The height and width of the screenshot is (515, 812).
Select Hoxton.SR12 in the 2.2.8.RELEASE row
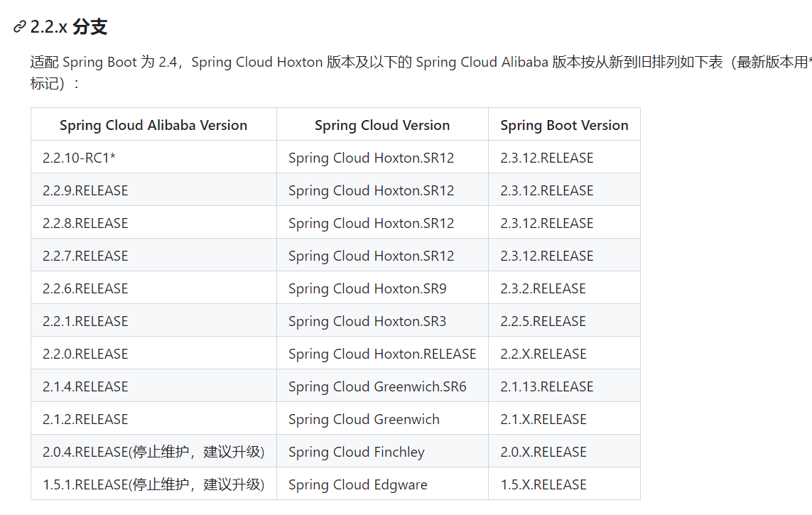(x=382, y=222)
